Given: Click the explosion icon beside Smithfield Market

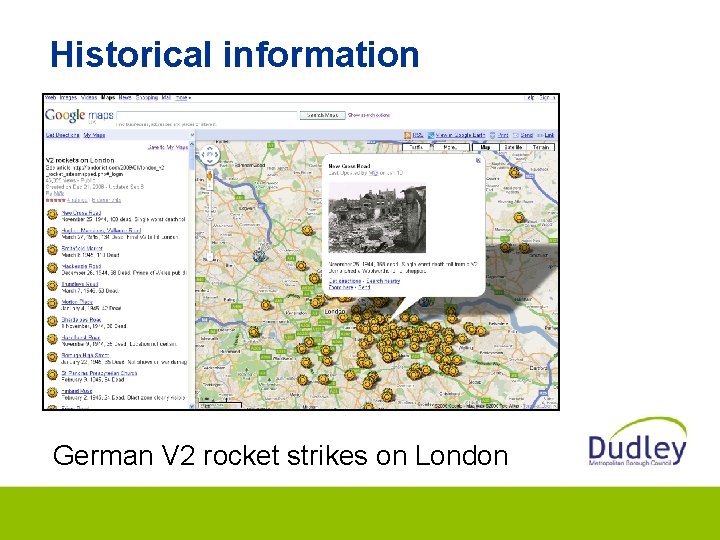Looking at the screenshot, I should (x=52, y=250).
